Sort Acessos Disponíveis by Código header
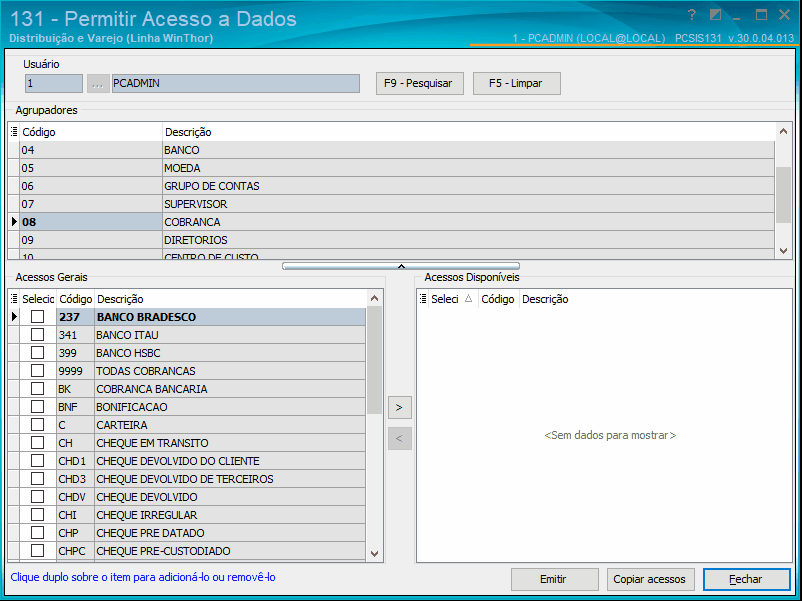 pyautogui.click(x=498, y=299)
